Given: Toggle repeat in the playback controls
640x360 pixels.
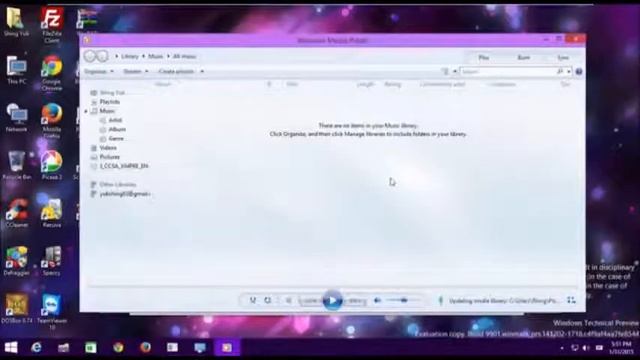Looking at the screenshot, I should point(267,301).
